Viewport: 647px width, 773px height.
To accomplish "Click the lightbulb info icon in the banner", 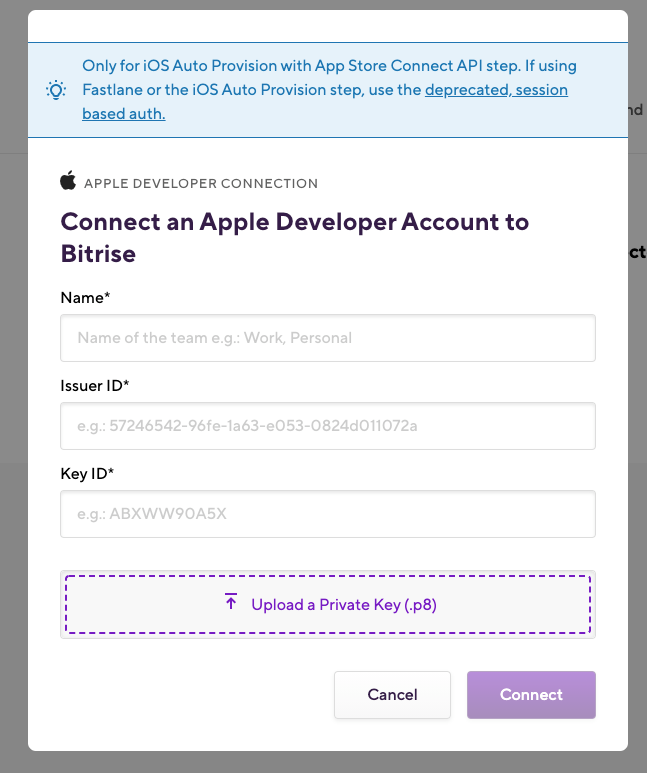I will (57, 90).
